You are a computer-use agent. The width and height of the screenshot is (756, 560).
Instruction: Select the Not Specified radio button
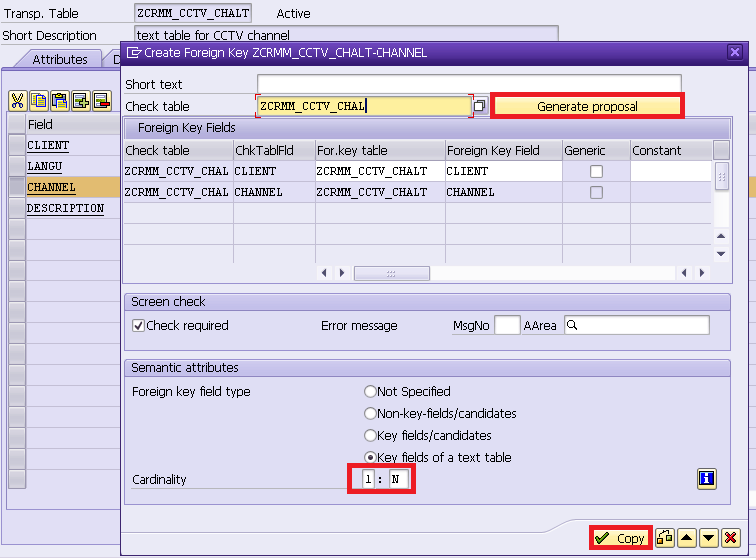370,392
